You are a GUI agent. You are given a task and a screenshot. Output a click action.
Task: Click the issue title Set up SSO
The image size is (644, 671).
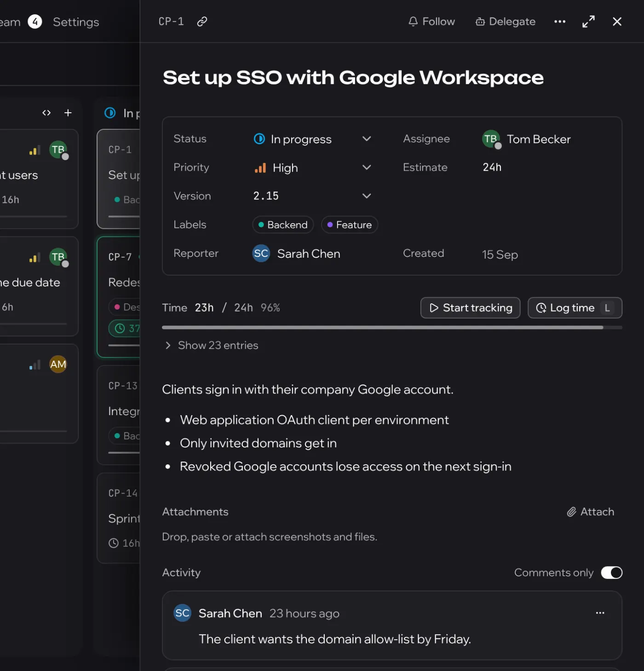pyautogui.click(x=353, y=77)
